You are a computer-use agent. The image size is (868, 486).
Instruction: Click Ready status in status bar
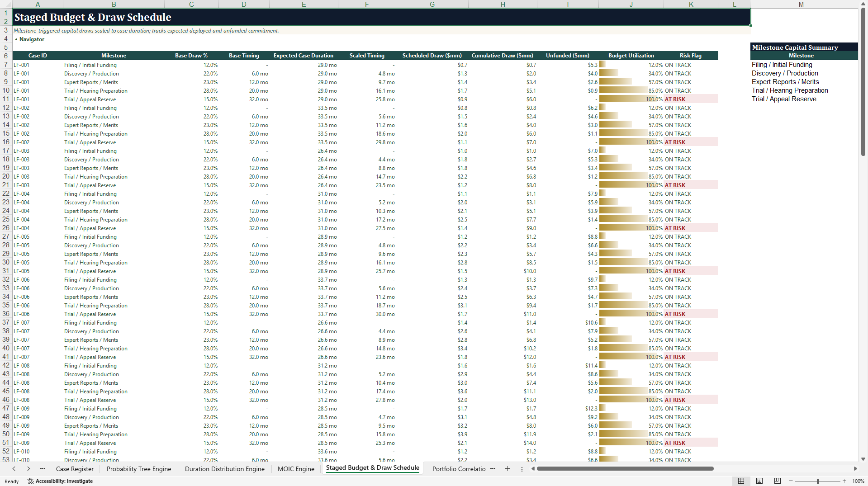12,481
